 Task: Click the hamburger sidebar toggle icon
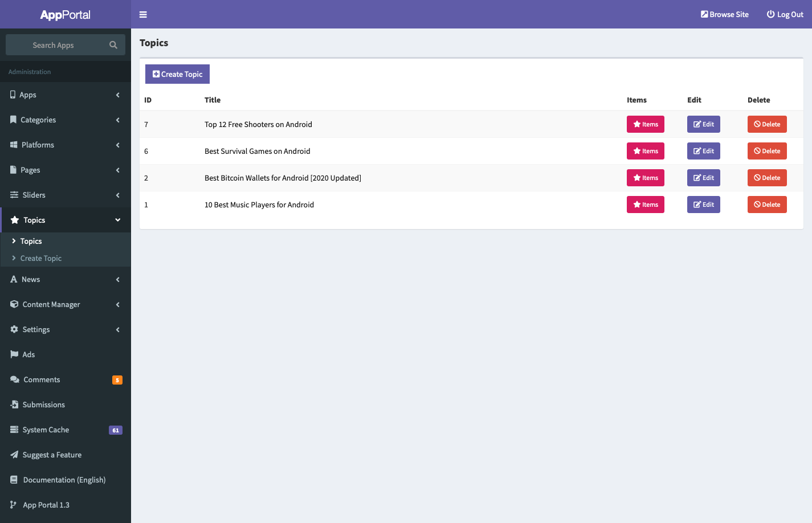143,15
